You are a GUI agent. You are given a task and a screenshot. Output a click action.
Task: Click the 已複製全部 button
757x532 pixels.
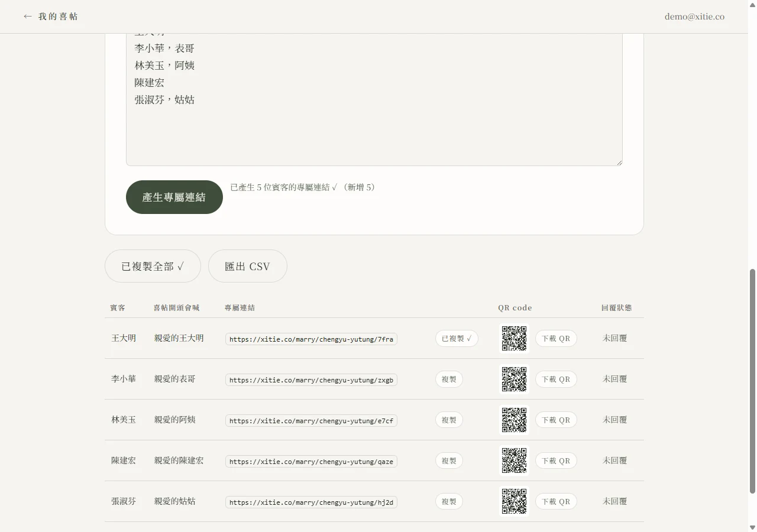[x=153, y=266]
